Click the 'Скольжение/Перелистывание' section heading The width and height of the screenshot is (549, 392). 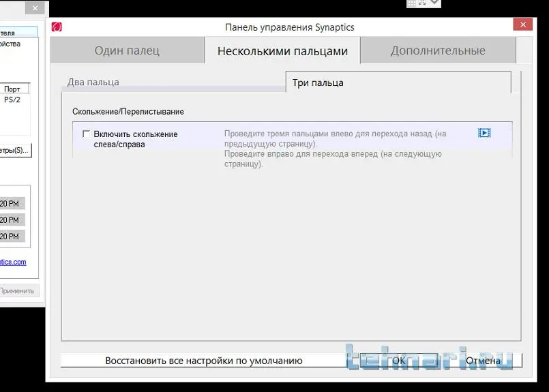tap(128, 112)
